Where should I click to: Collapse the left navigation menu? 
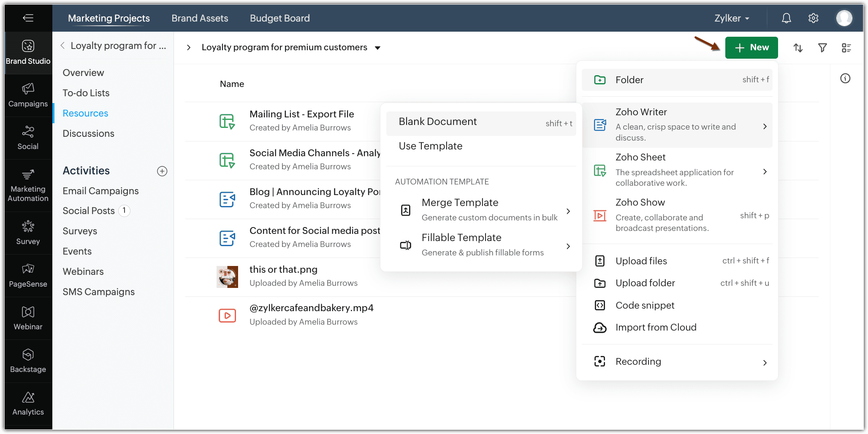28,18
